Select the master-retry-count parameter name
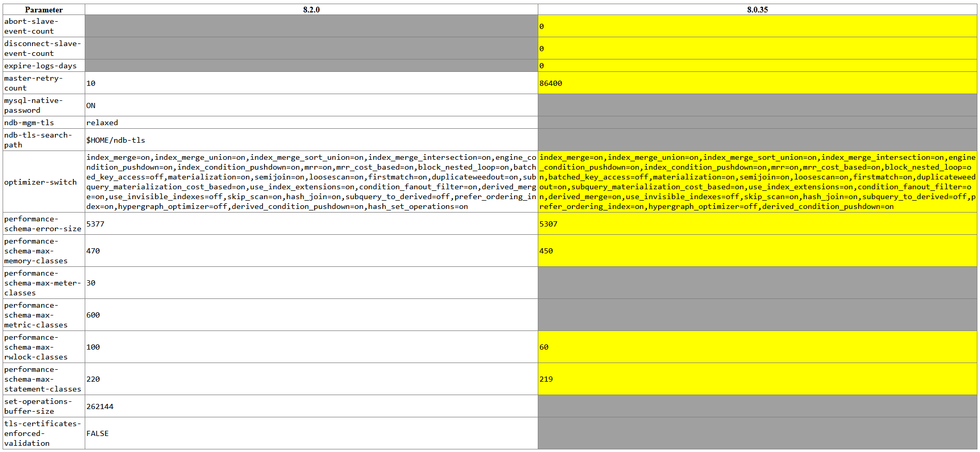This screenshot has height=452, width=980. click(33, 83)
